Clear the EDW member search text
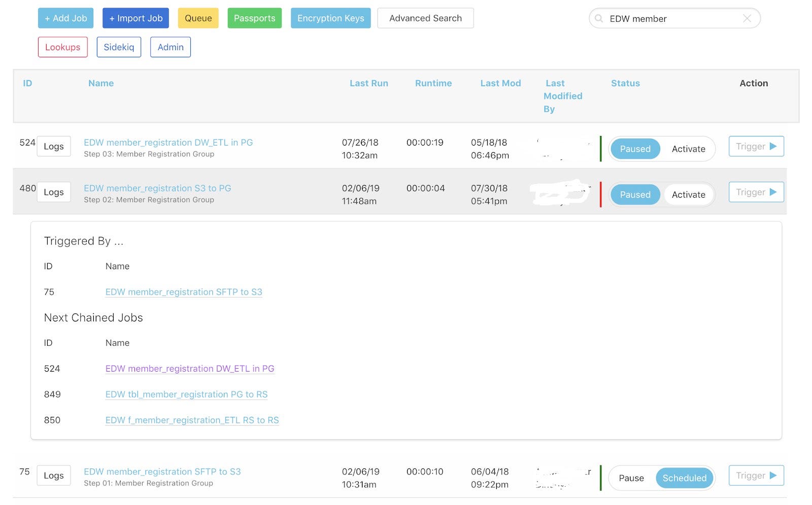812x505 pixels. point(747,18)
